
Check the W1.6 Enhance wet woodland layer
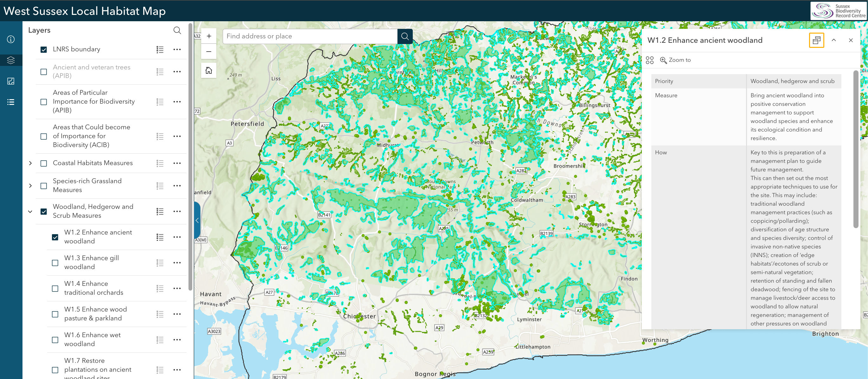click(x=55, y=340)
